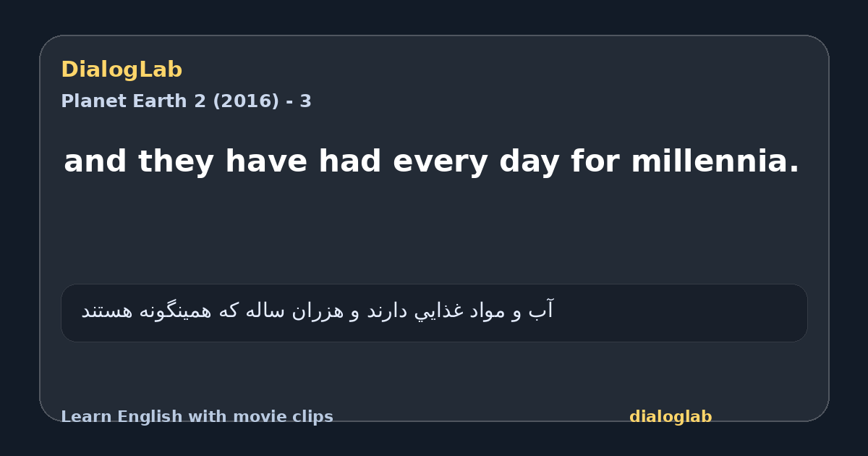Select the word "millennia." in the subtitle
Viewport: 868px width, 456px height.
[x=715, y=161]
